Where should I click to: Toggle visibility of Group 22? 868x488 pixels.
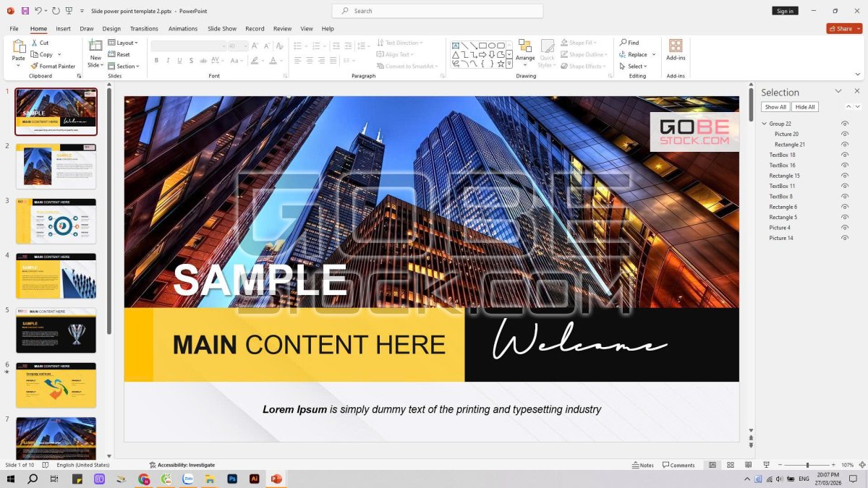[844, 124]
